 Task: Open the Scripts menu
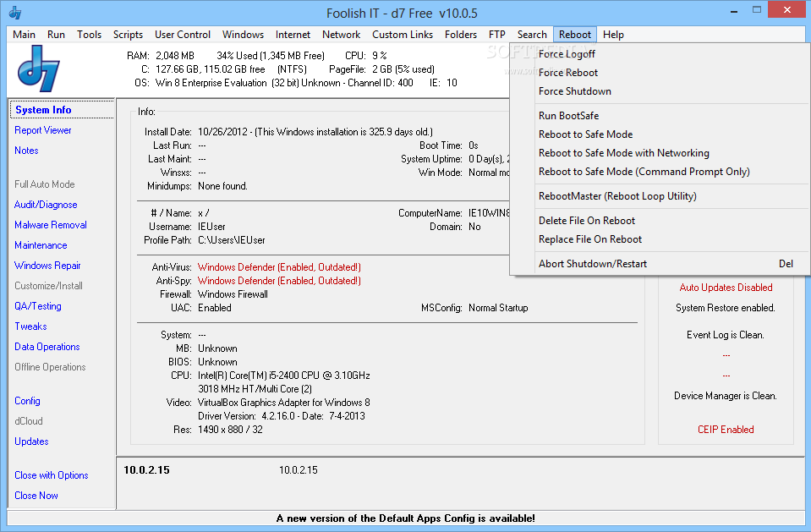point(128,35)
